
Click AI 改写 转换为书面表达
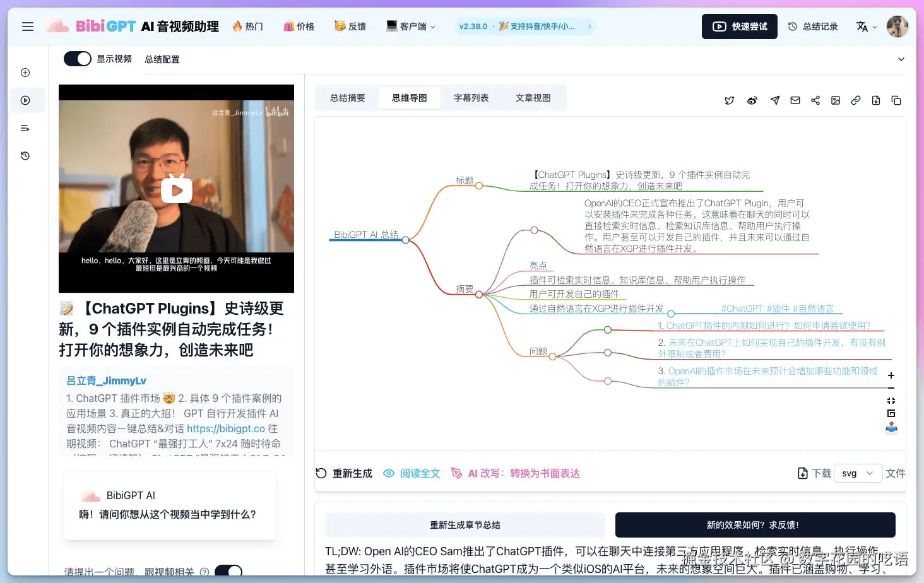click(x=515, y=473)
